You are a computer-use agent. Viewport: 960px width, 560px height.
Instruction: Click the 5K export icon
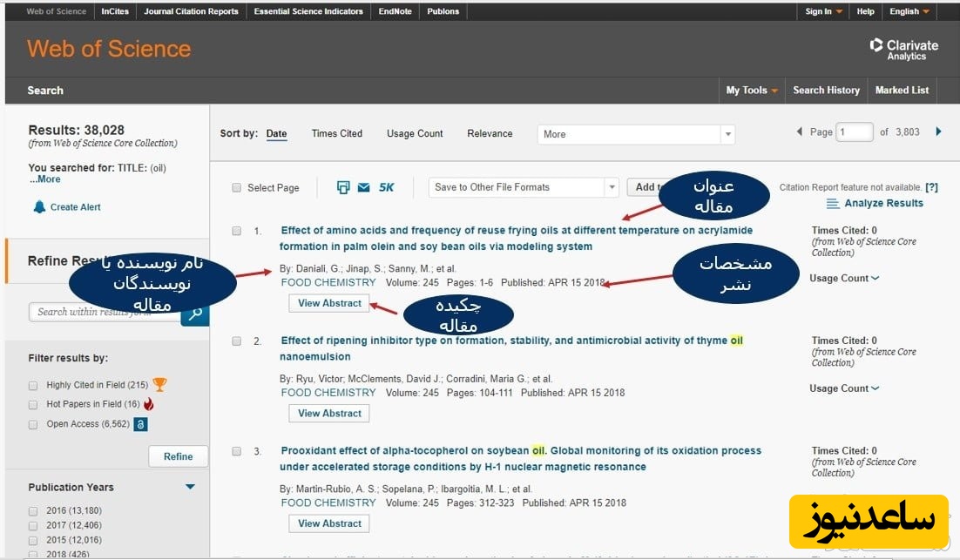[x=387, y=187]
